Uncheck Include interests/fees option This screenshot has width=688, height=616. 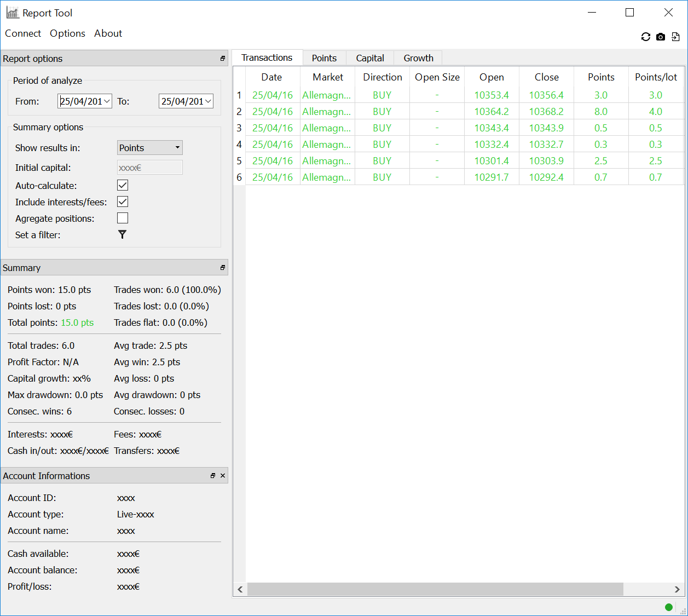point(123,202)
